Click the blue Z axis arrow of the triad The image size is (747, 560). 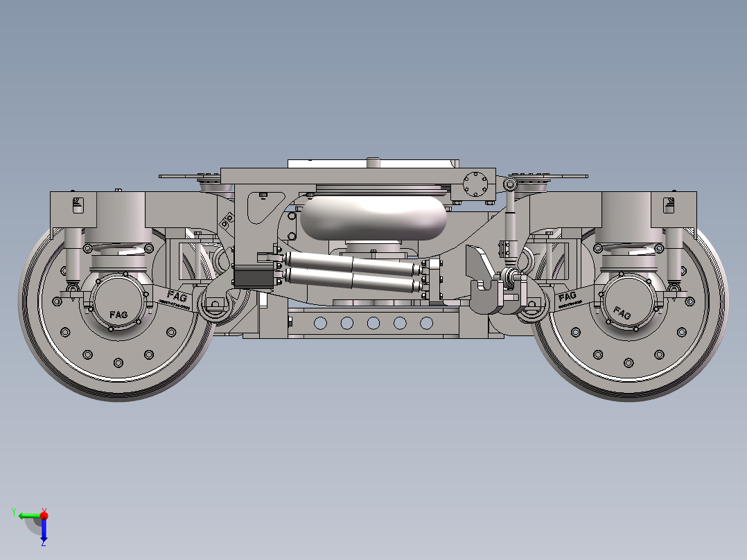[44, 530]
